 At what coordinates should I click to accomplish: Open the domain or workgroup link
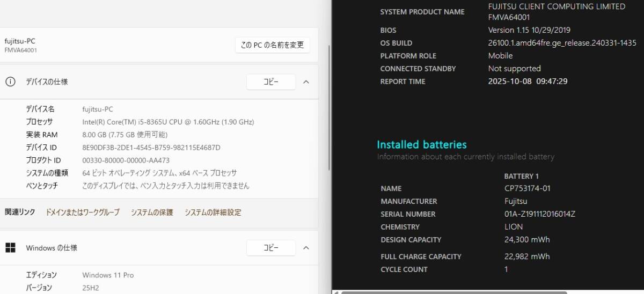coord(83,212)
